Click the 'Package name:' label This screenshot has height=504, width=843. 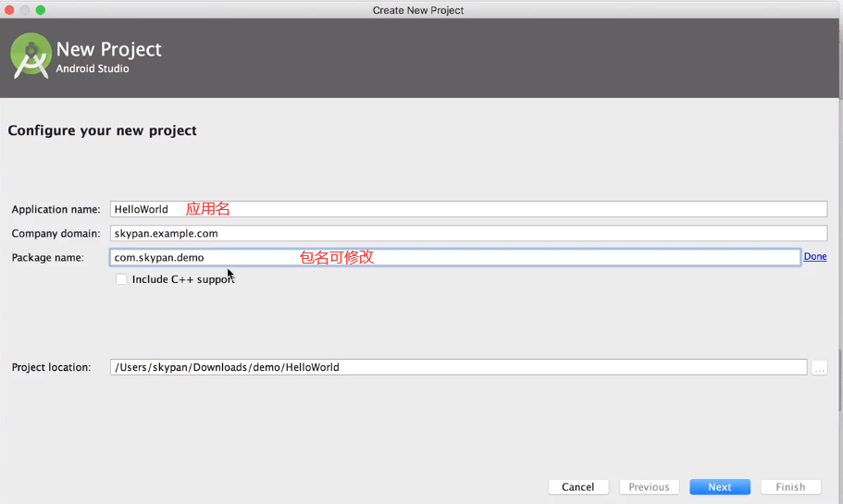click(48, 258)
